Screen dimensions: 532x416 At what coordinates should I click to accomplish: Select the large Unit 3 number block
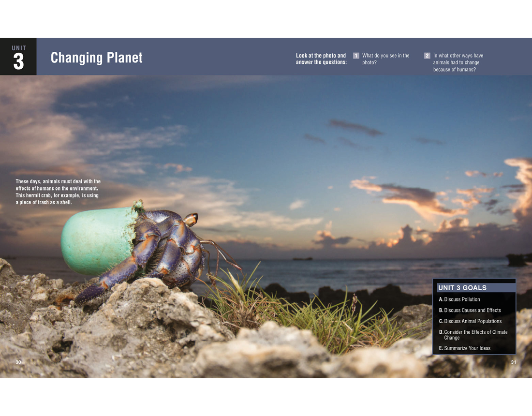click(x=18, y=57)
